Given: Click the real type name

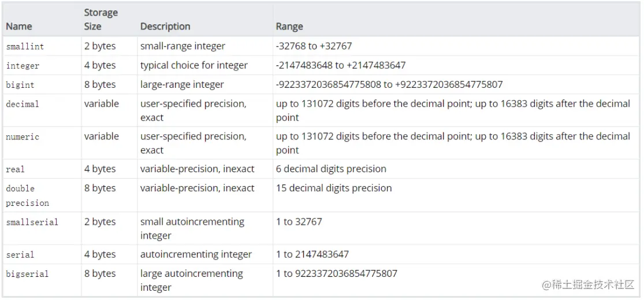Looking at the screenshot, I should (16, 169).
